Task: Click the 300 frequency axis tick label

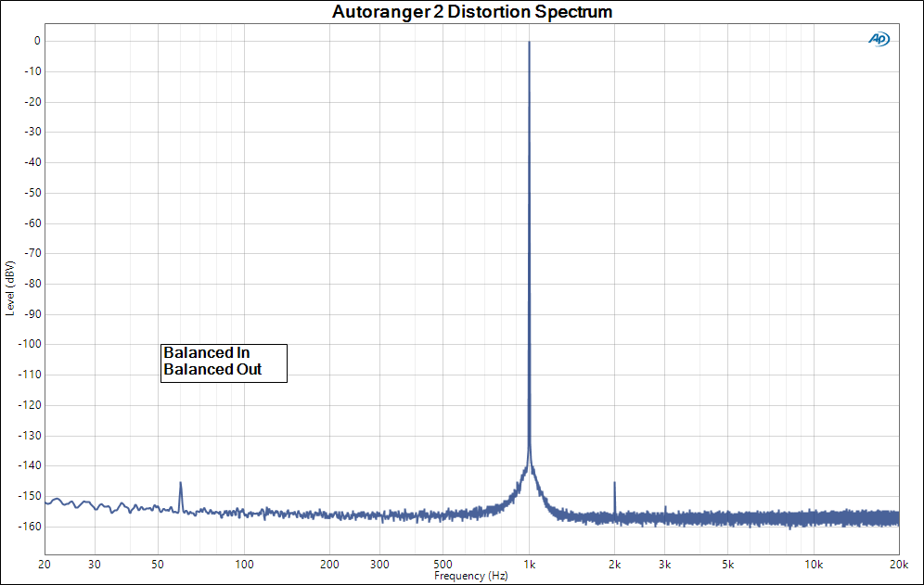Action: 379,565
